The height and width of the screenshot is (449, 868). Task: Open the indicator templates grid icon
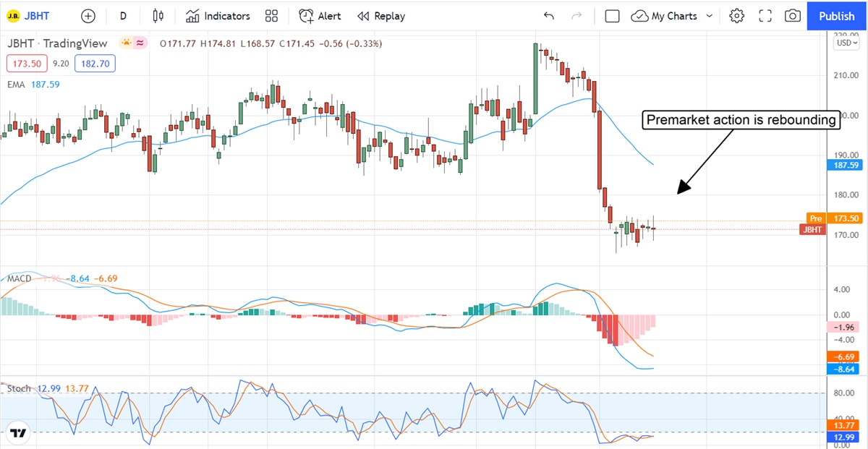coord(272,16)
